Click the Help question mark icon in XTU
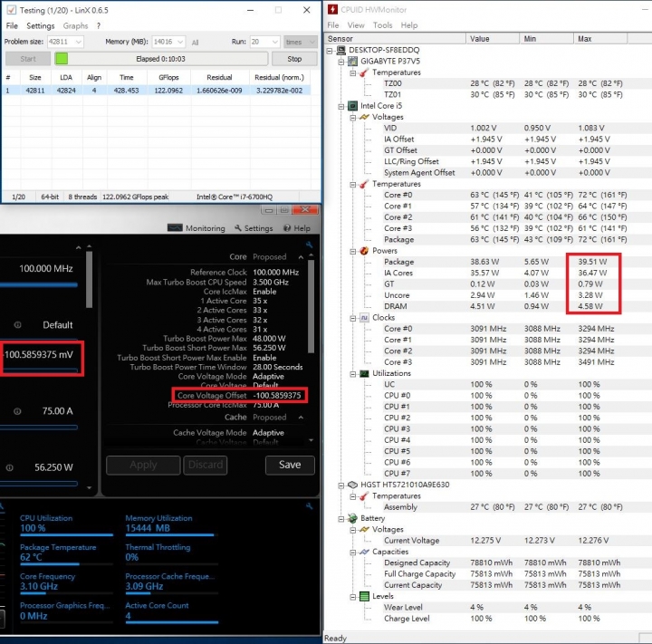 pyautogui.click(x=287, y=228)
